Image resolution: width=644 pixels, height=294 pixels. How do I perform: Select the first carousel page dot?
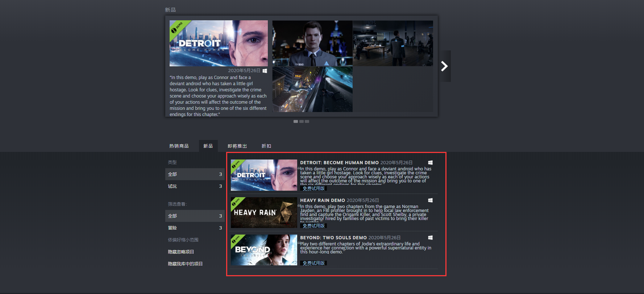(296, 121)
